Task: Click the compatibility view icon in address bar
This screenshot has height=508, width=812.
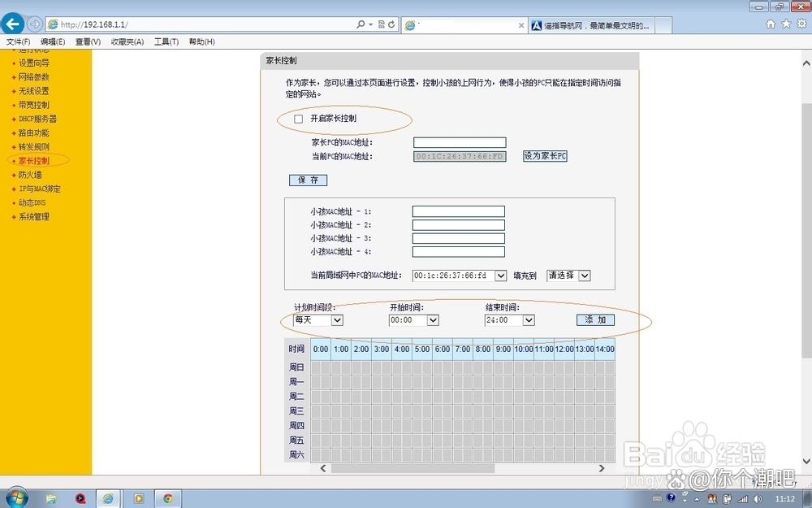Action: click(x=382, y=24)
